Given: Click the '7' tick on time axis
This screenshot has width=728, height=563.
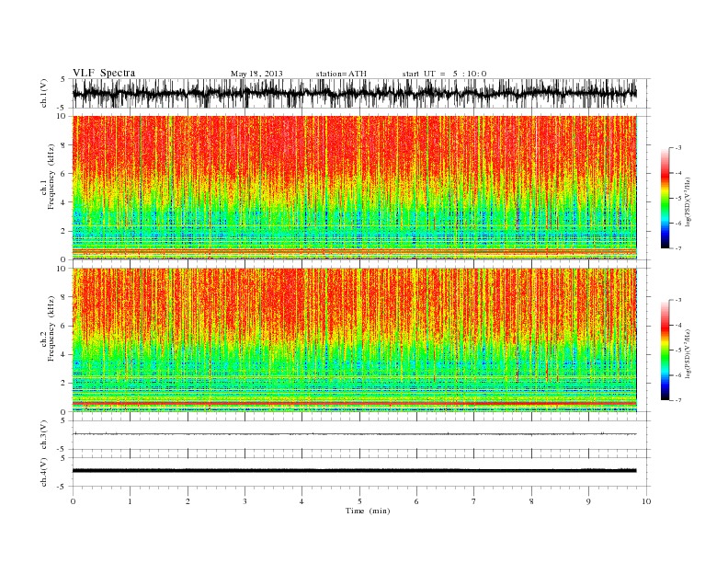Looking at the screenshot, I should tap(474, 501).
